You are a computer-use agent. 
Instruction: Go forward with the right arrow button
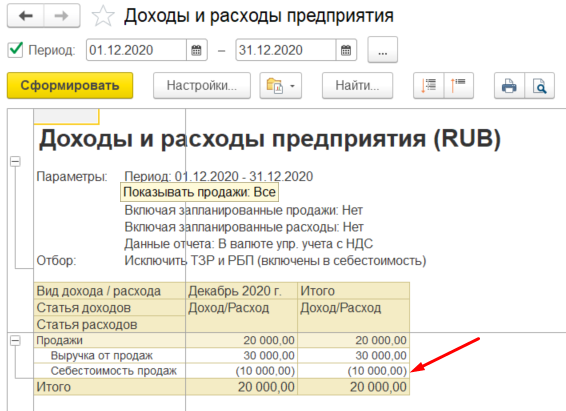[62, 16]
